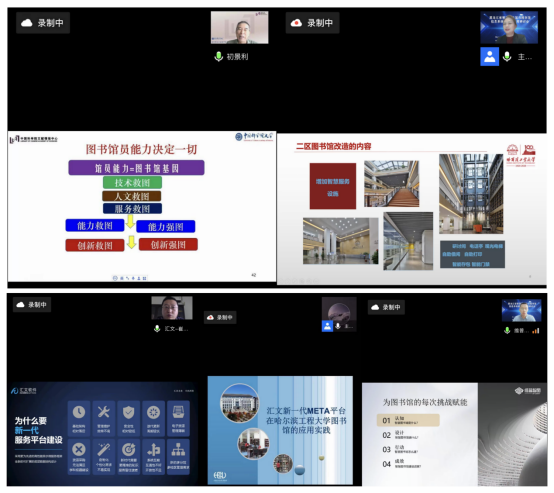Click the wrench tools icon tile
The height and width of the screenshot is (493, 554).
pos(104,418)
